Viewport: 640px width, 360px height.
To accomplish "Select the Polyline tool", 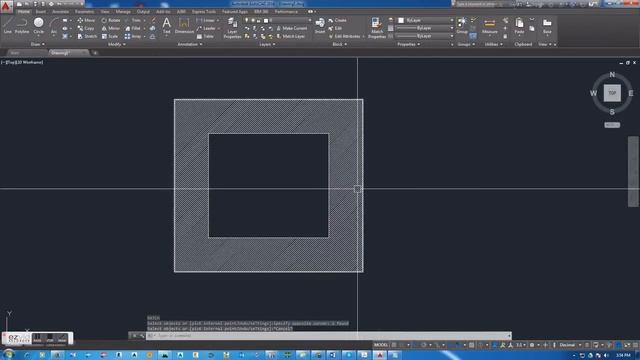I will pos(22,25).
